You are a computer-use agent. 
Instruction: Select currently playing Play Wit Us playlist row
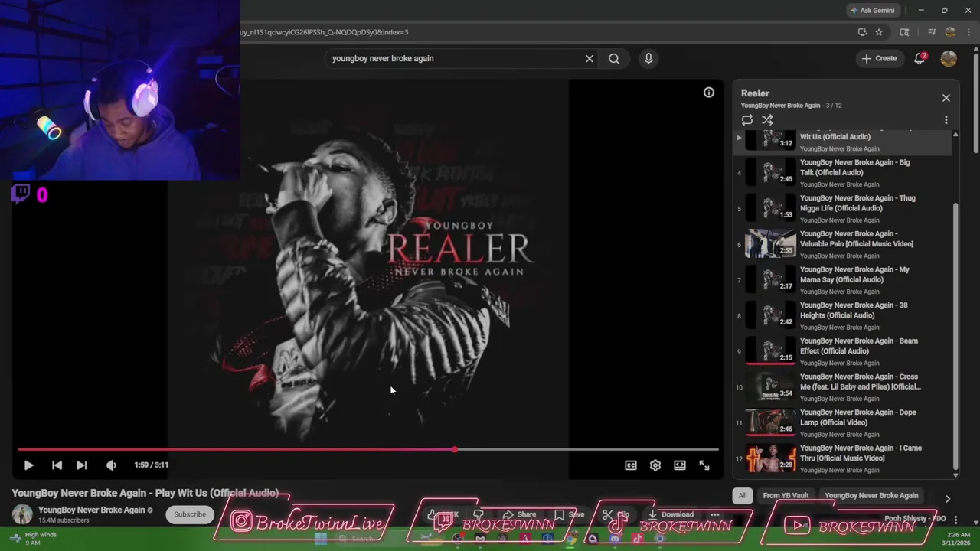pos(842,142)
